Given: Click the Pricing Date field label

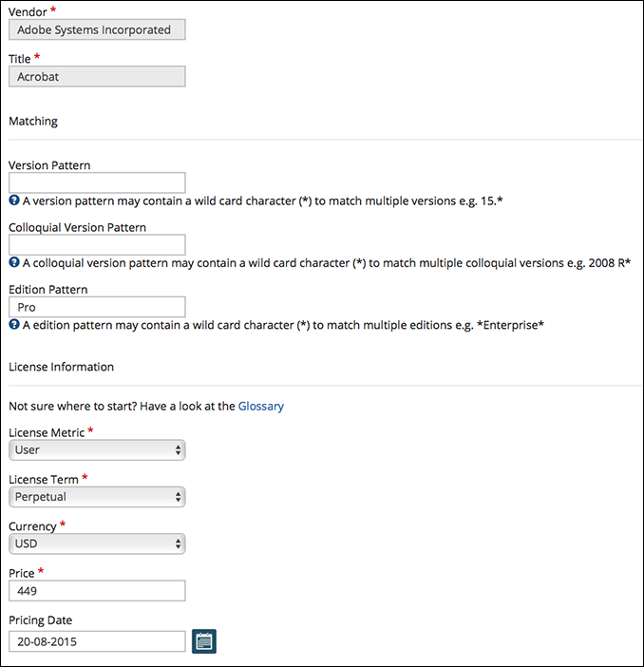Looking at the screenshot, I should click(x=40, y=619).
